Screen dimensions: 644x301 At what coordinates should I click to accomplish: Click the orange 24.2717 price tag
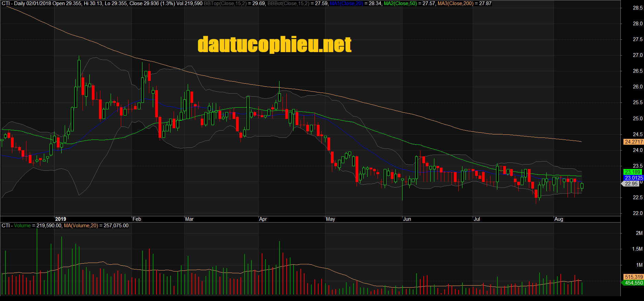pyautogui.click(x=633, y=142)
